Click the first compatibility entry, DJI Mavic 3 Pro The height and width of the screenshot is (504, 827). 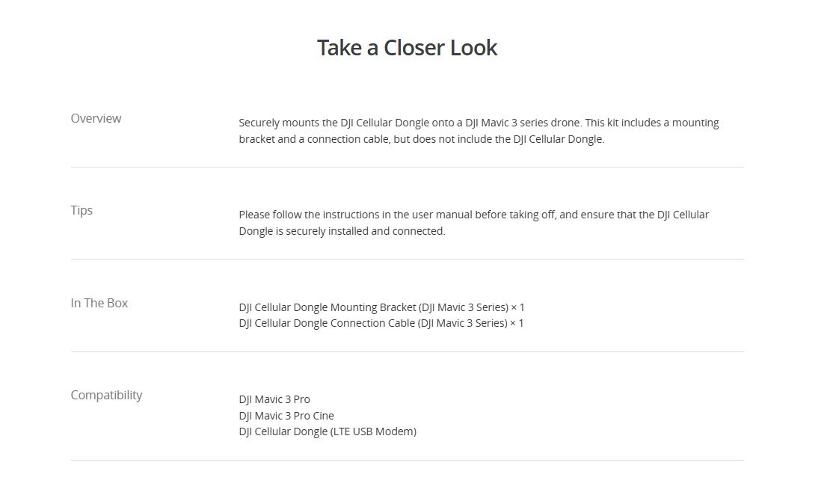coord(274,399)
